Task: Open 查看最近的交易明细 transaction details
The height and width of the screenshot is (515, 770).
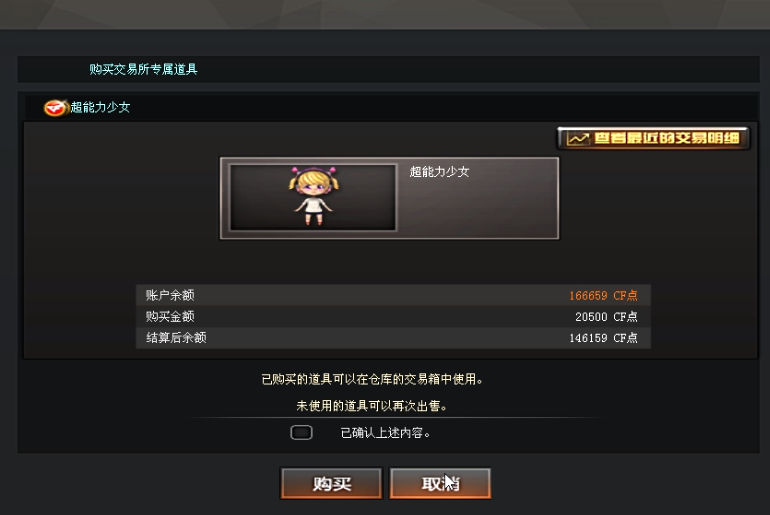Action: pos(653,138)
